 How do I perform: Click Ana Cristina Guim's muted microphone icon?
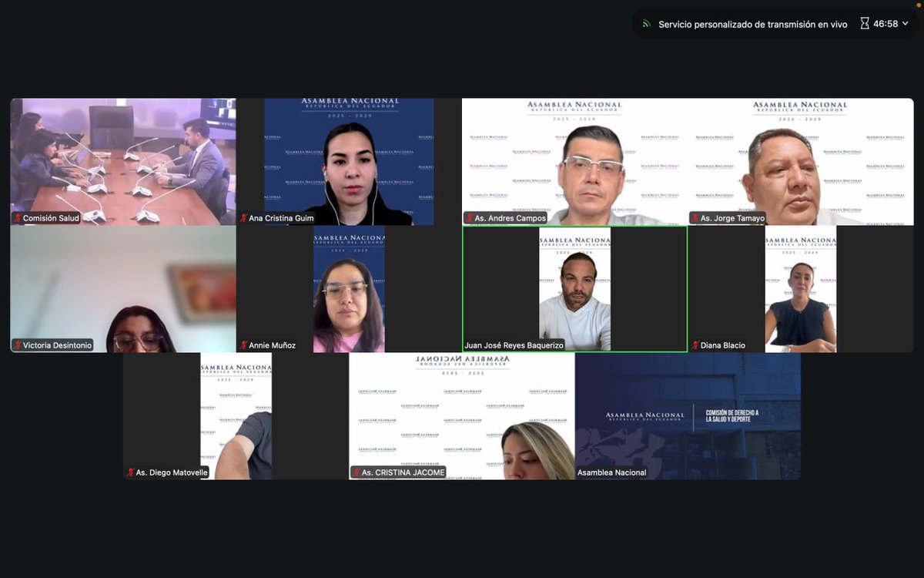coord(243,218)
